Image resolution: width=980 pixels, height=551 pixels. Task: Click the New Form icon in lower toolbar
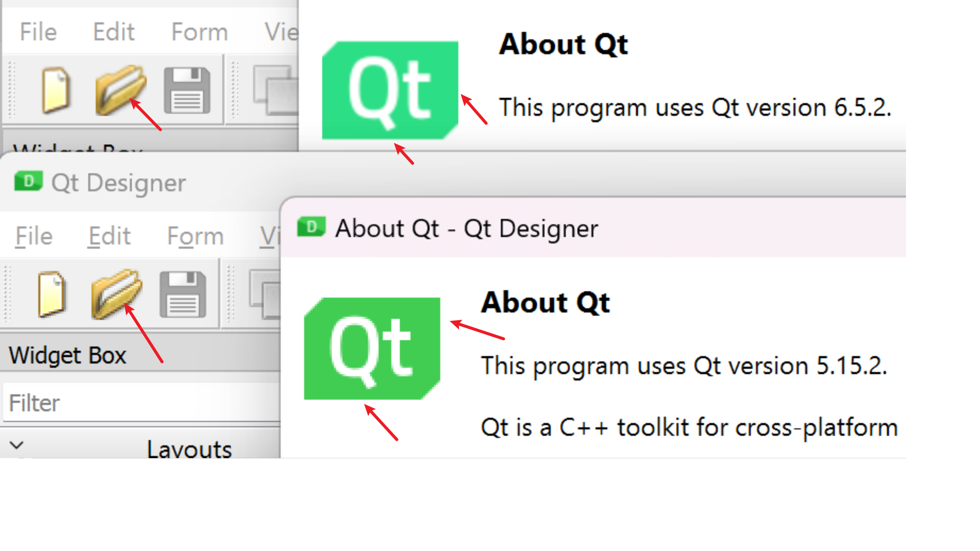pyautogui.click(x=51, y=295)
